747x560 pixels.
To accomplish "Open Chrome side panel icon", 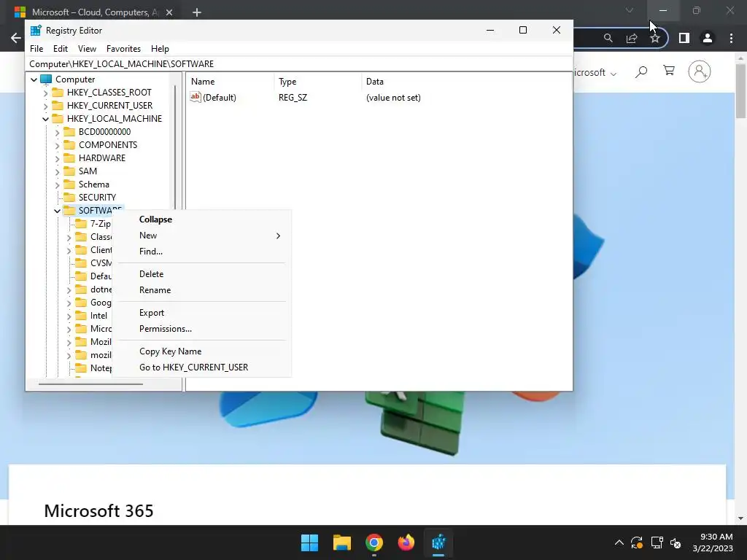I will [x=684, y=38].
